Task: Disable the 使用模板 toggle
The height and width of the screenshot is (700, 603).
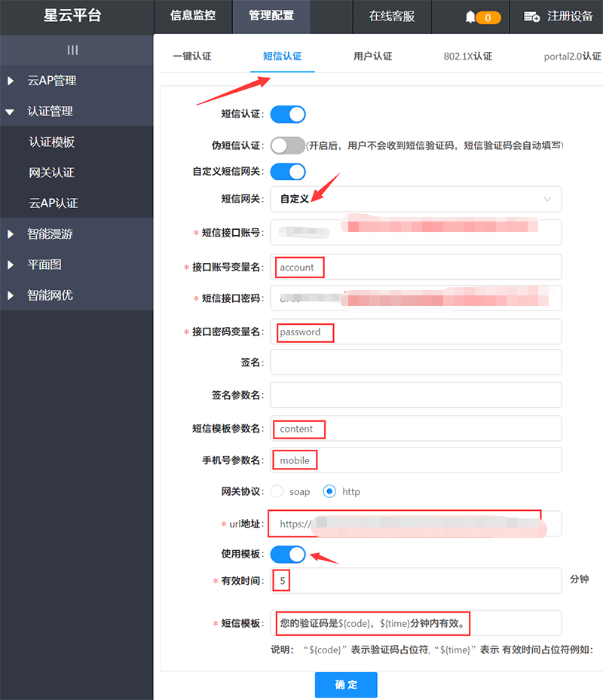Action: (286, 553)
